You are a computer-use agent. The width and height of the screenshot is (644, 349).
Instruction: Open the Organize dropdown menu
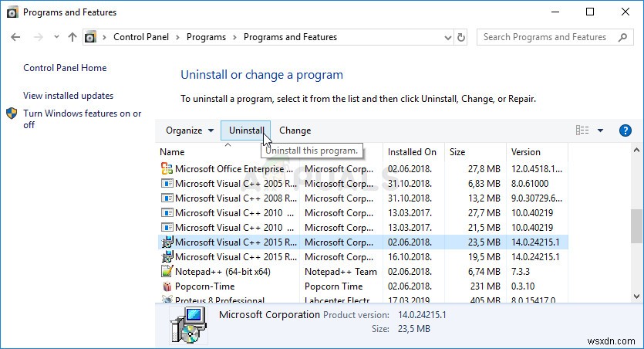coord(190,130)
